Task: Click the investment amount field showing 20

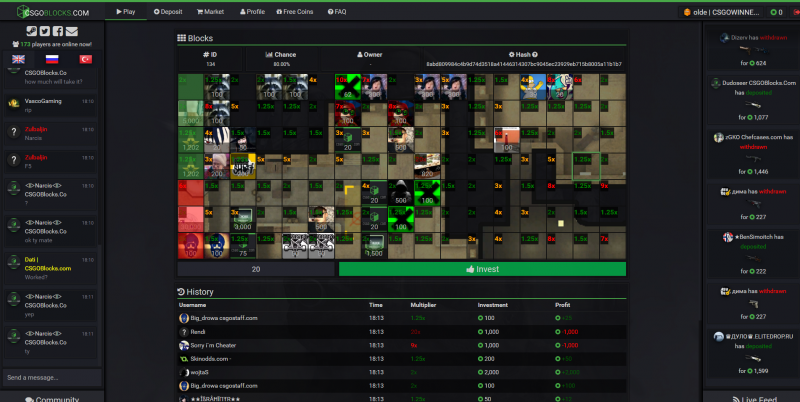Action: coord(256,269)
